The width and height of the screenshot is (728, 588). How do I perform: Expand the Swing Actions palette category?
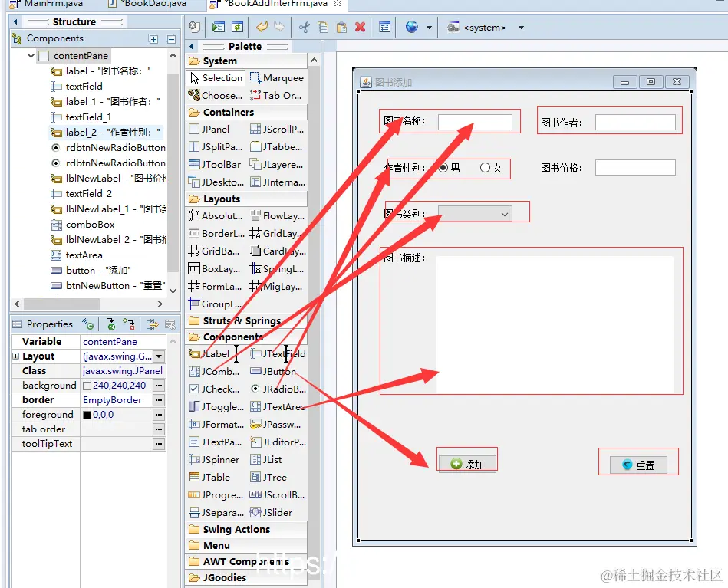pyautogui.click(x=246, y=529)
